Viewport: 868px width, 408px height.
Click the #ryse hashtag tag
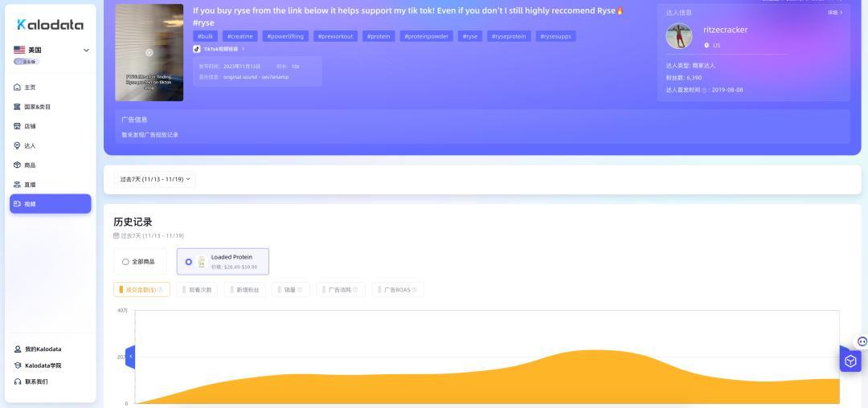tap(470, 36)
